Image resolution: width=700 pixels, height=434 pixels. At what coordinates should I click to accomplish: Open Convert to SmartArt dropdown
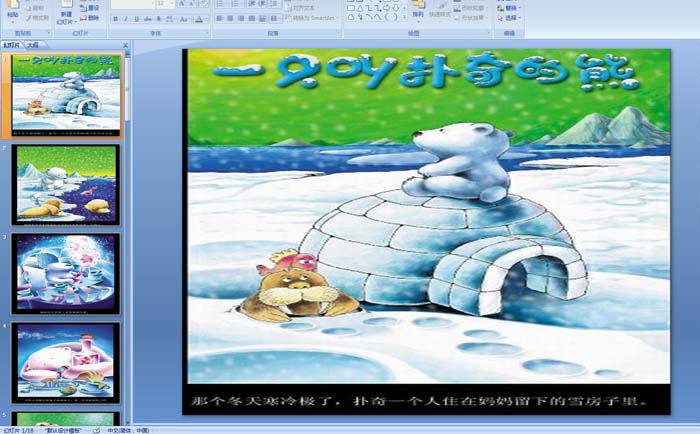point(312,18)
